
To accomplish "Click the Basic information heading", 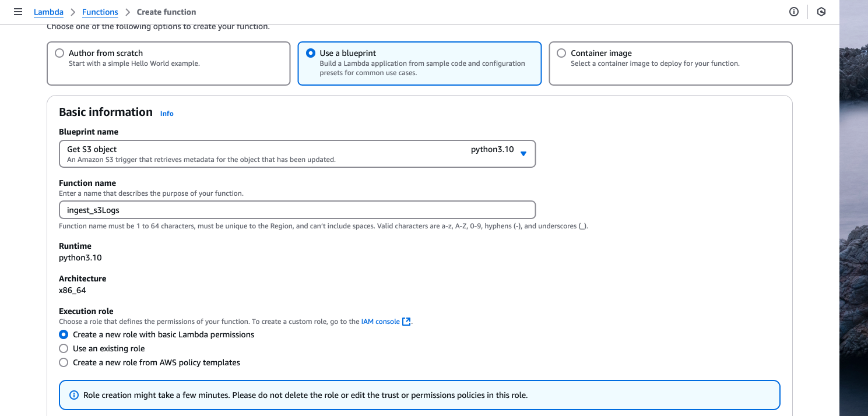I will (106, 112).
